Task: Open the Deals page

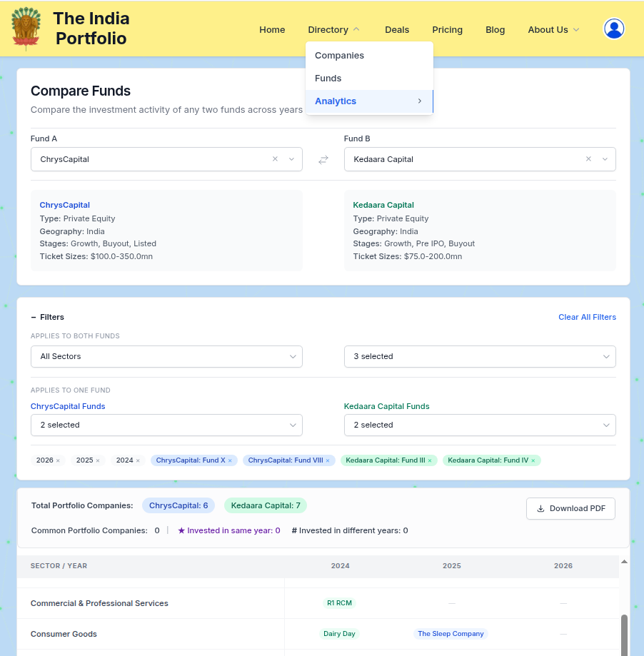Action: pyautogui.click(x=397, y=30)
